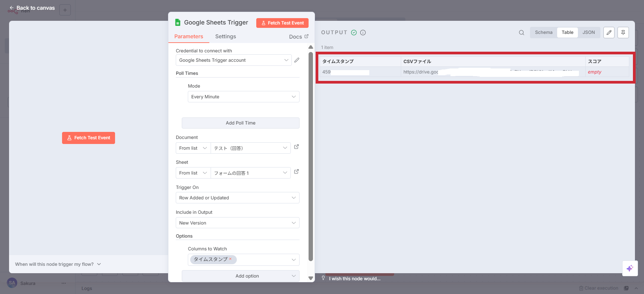Screen dimensions: 644x294
Task: Open the document in new tab icon
Action: point(297,147)
